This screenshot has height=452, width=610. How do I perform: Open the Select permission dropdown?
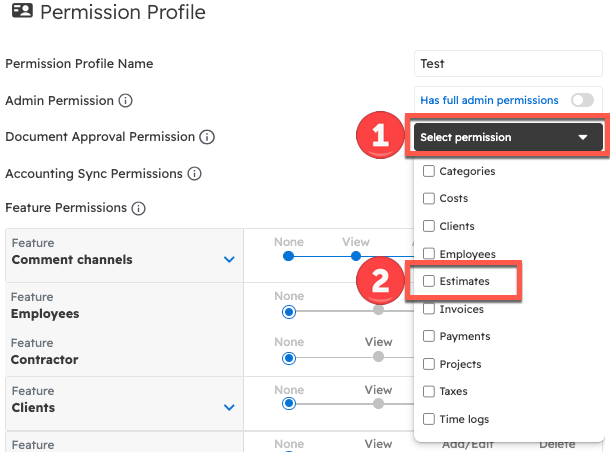point(506,137)
